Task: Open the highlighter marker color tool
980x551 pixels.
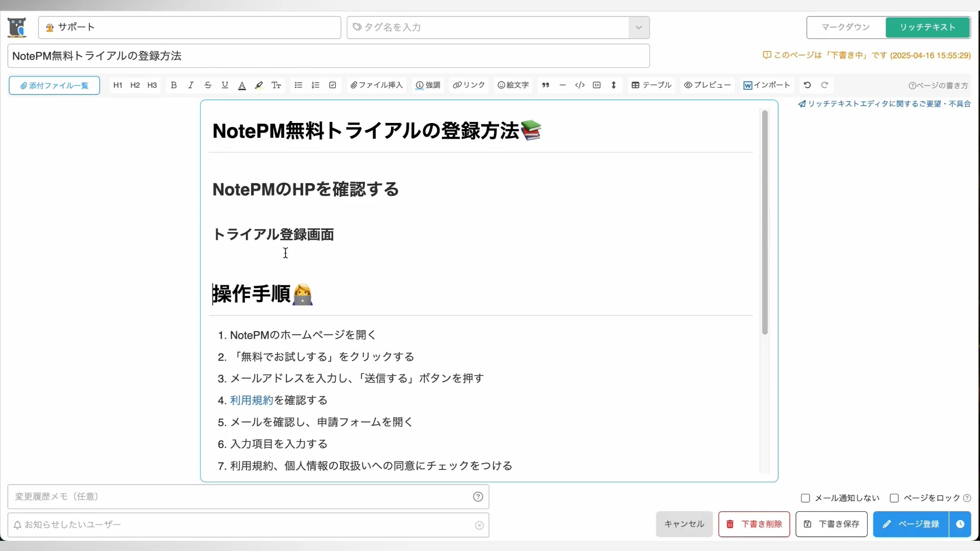Action: tap(259, 85)
